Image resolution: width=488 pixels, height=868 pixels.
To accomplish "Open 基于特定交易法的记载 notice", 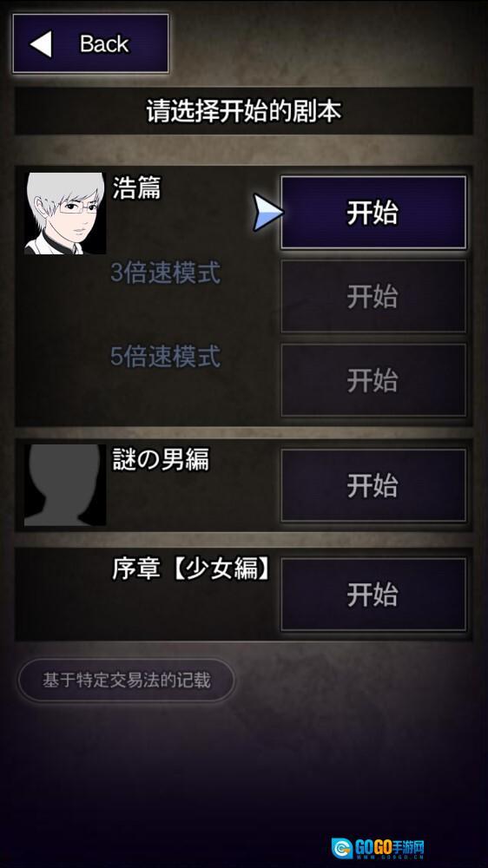I will click(126, 680).
